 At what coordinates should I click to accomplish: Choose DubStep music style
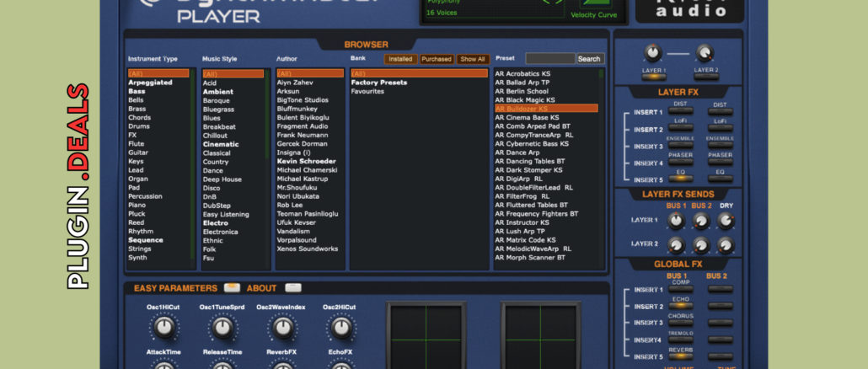(x=217, y=206)
